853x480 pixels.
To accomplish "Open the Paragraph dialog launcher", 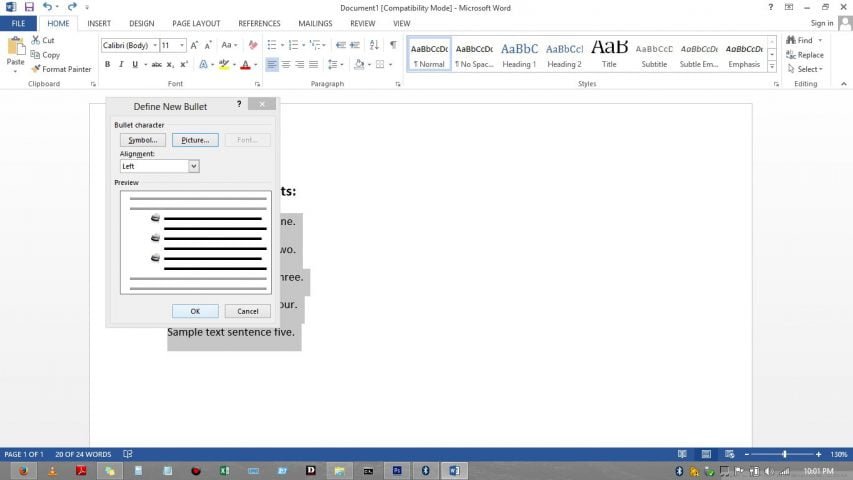I will [398, 84].
